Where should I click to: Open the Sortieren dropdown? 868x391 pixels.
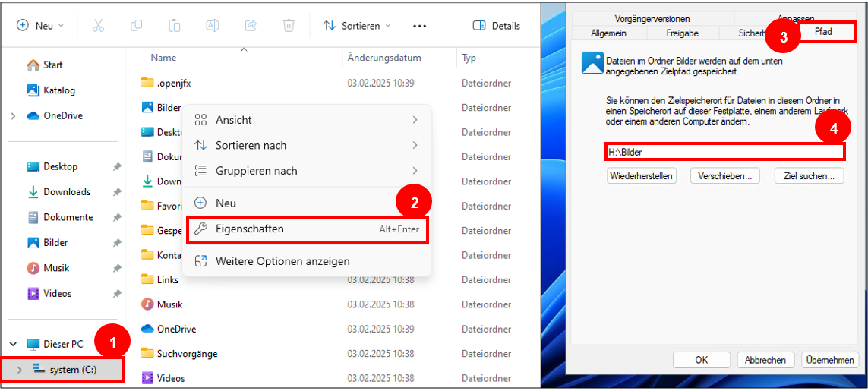point(357,26)
